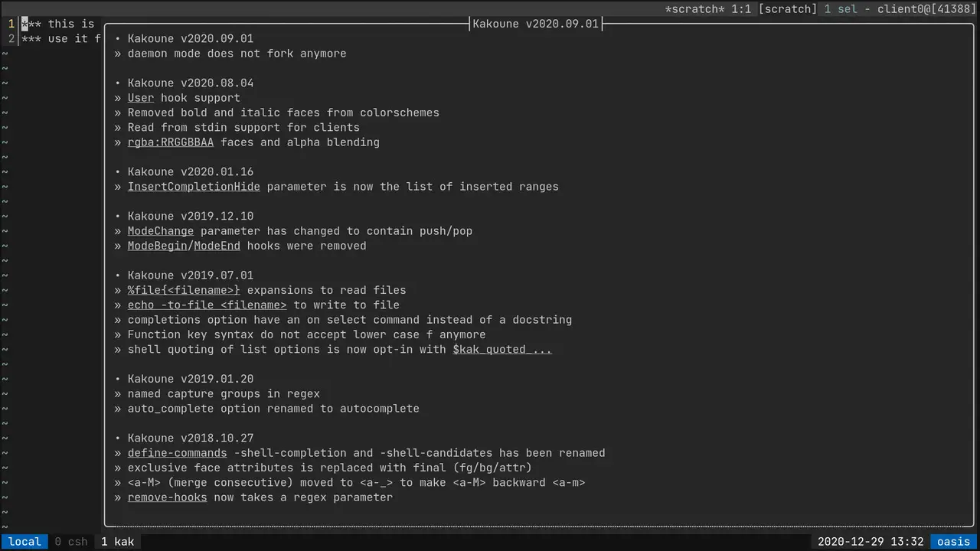Click line number 1 in the gutter
This screenshot has width=980, height=551.
(x=11, y=24)
